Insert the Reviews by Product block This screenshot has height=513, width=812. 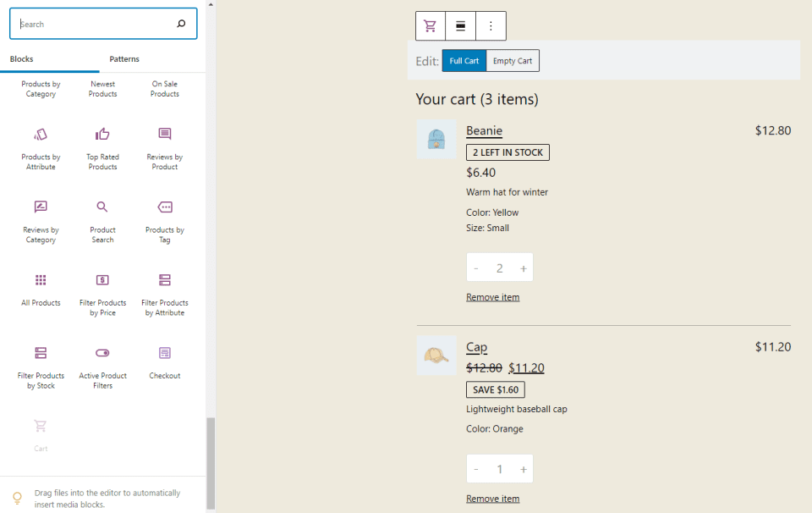(x=165, y=146)
